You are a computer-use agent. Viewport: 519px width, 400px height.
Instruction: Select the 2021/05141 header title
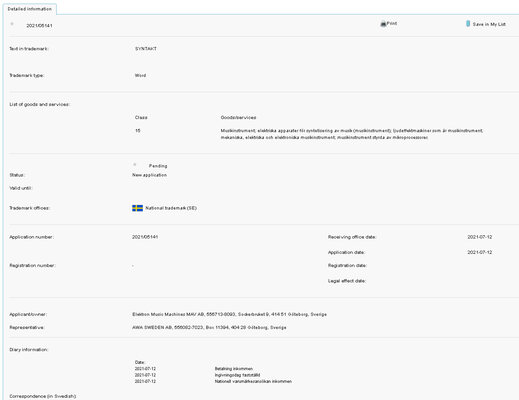click(39, 26)
